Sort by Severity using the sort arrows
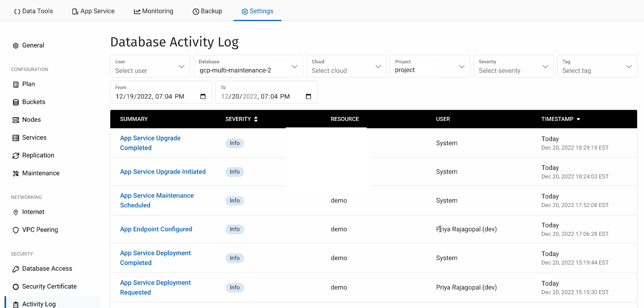The image size is (644, 308). tap(256, 119)
